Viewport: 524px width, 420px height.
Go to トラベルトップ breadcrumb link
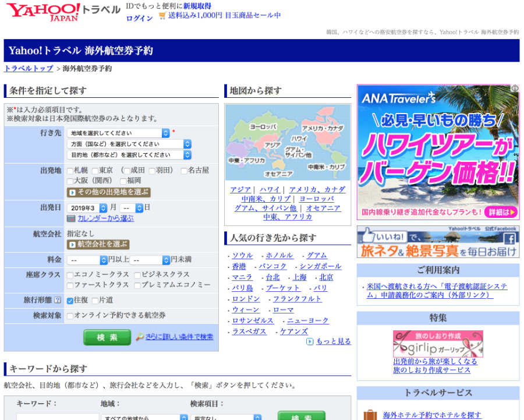click(29, 69)
